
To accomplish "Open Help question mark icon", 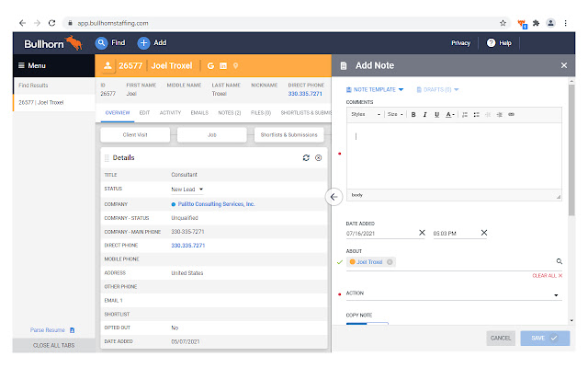I will [491, 43].
